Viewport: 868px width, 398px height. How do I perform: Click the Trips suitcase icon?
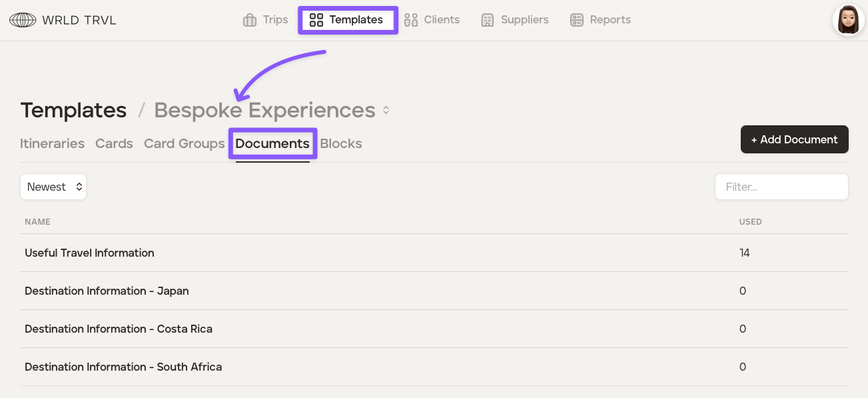pos(250,20)
